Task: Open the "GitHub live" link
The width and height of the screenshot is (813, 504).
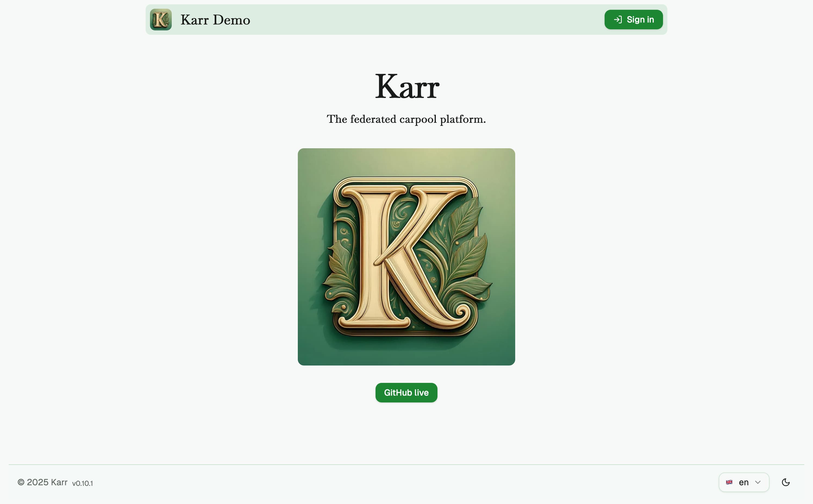Action: [x=406, y=392]
